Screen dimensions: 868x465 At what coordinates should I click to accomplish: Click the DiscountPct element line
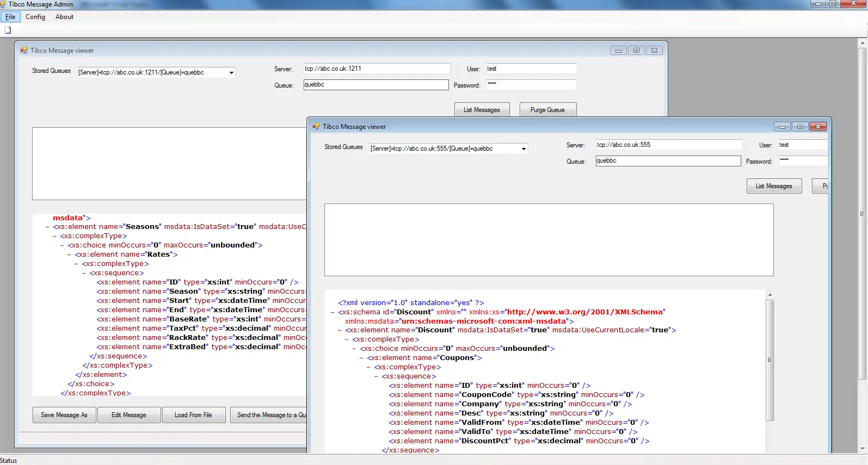point(519,441)
